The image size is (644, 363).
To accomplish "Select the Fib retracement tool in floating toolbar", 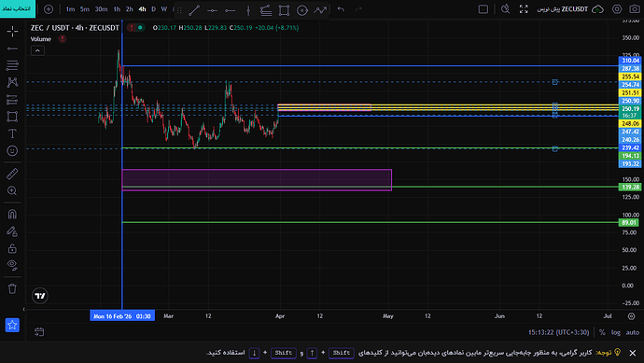I will pos(266,10).
